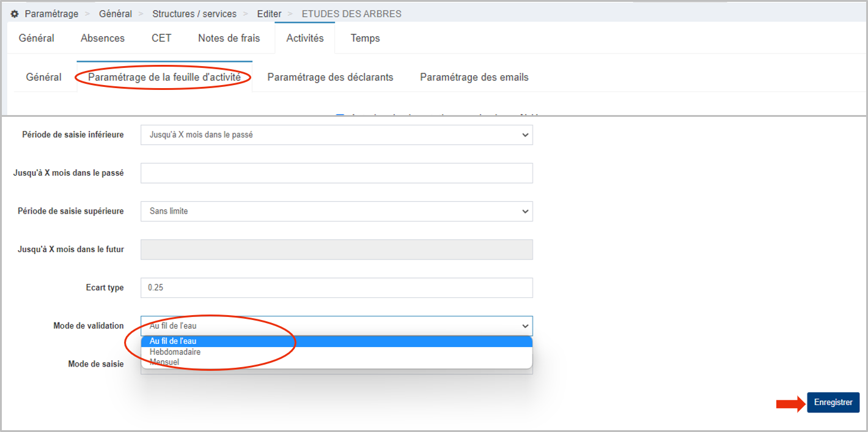
Task: Click the Ecart type value field
Action: (336, 288)
